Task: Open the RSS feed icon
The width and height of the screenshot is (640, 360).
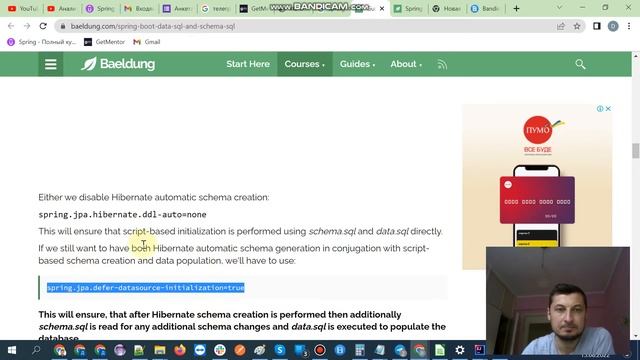Action: 442,64
